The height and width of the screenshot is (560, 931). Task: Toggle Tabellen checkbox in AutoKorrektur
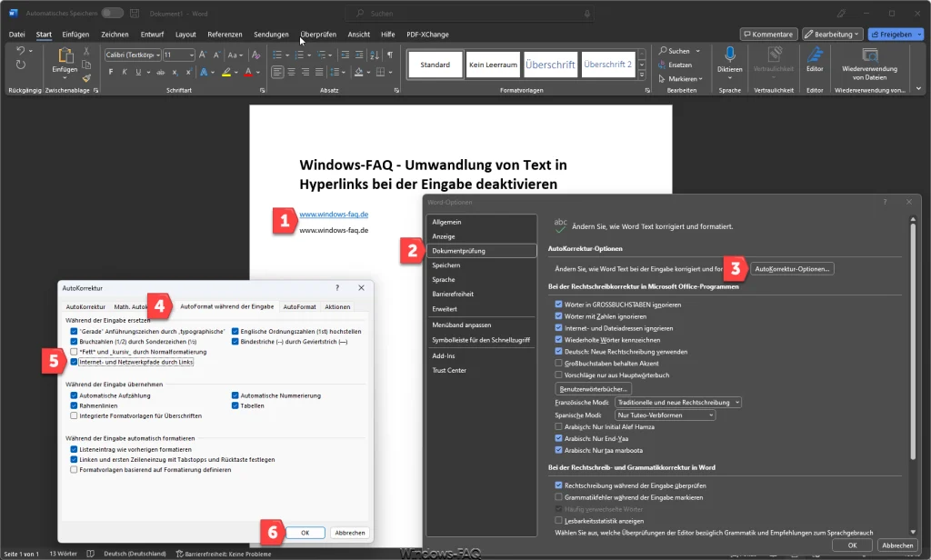(x=235, y=405)
